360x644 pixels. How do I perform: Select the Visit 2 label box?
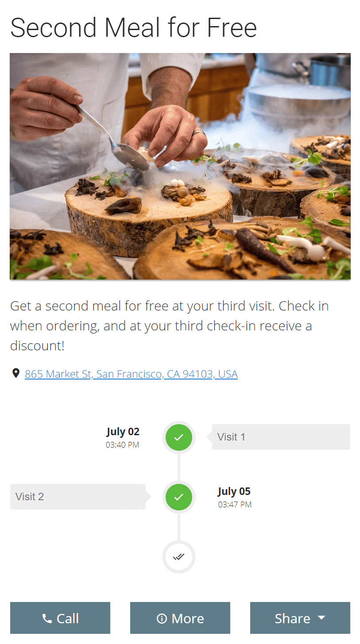click(78, 497)
